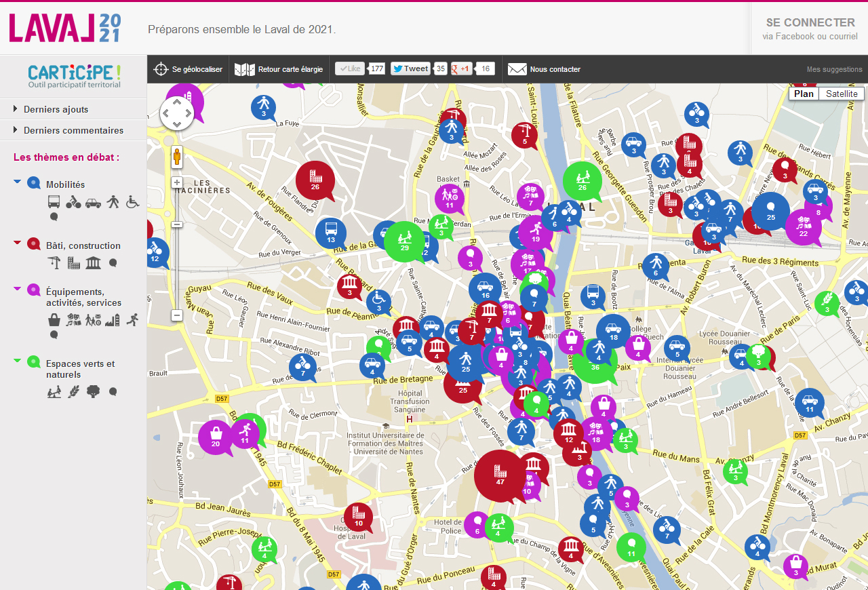Open the red building marker numbered 47
Image resolution: width=868 pixels, height=590 pixels.
tap(500, 475)
